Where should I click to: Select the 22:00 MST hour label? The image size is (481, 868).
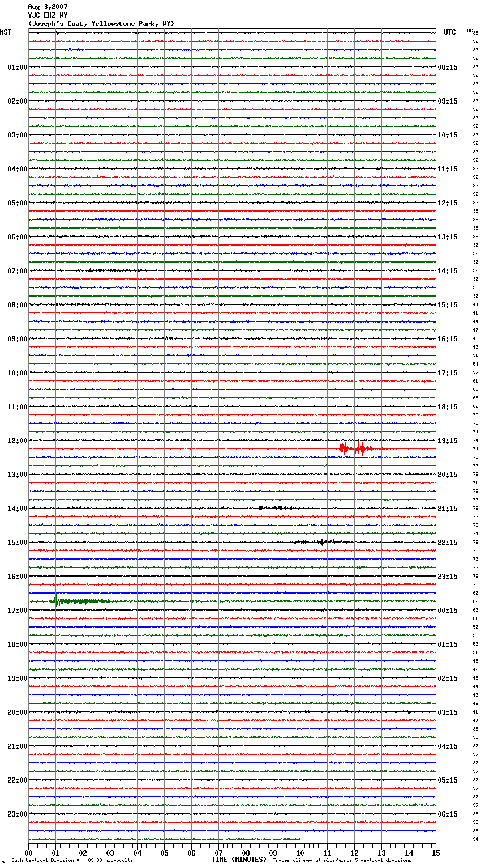[x=18, y=780]
